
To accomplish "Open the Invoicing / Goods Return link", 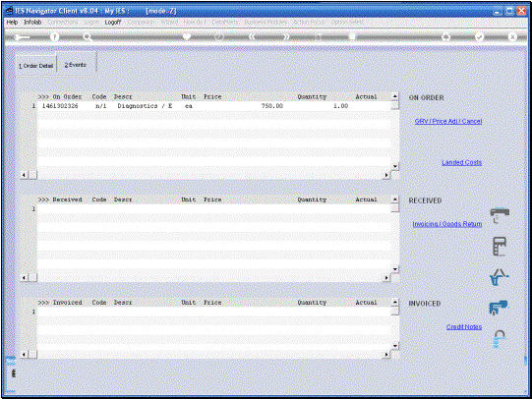I will click(447, 224).
